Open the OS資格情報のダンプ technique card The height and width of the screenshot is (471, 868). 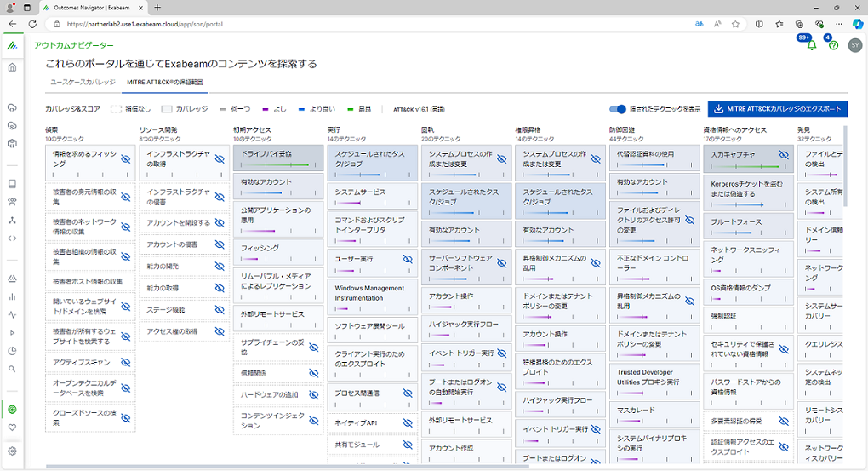pyautogui.click(x=748, y=292)
